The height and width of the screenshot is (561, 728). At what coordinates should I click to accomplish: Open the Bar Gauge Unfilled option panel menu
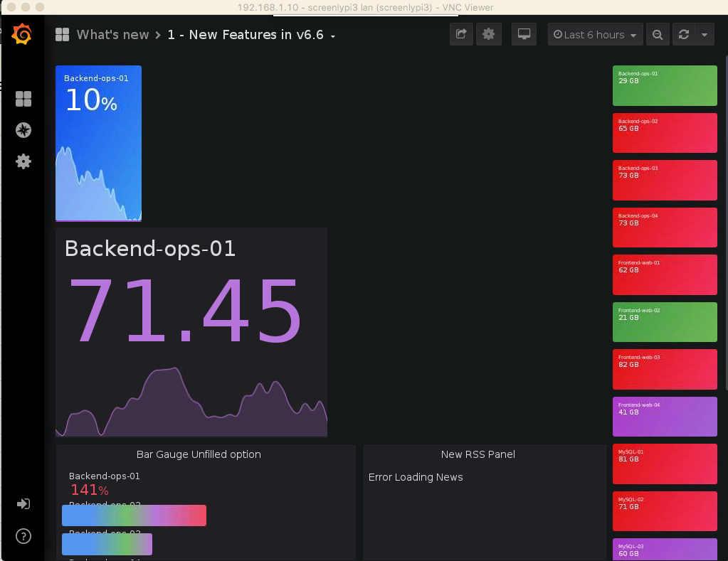pos(199,454)
